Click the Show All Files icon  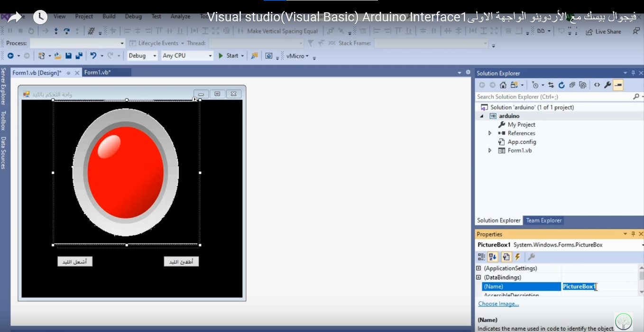click(x=583, y=85)
